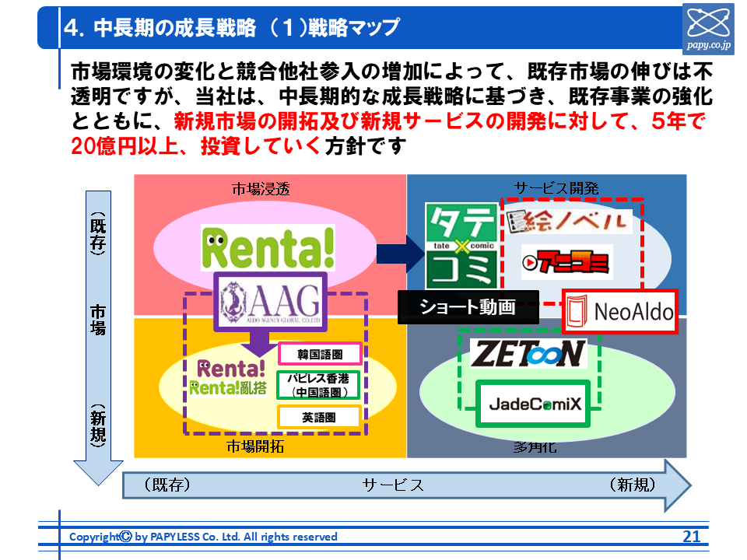Select the page number 21

(x=692, y=537)
